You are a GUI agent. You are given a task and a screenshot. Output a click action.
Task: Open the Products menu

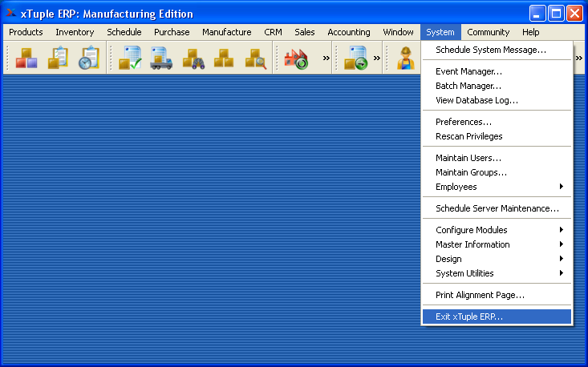coord(26,32)
